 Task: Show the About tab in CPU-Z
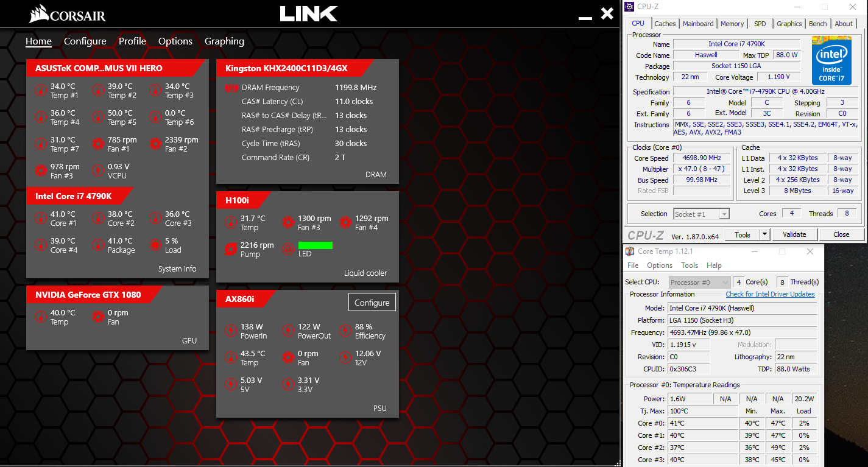coord(844,24)
